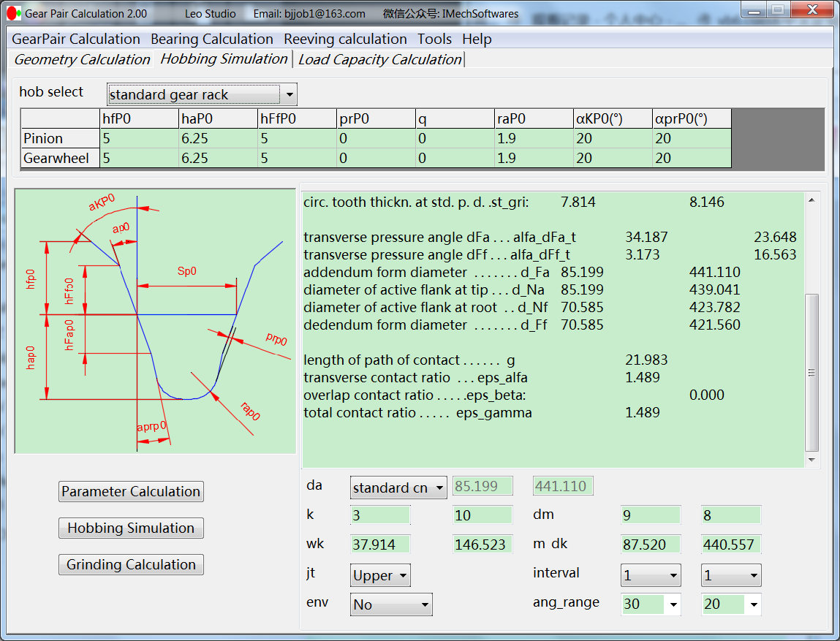Click the da field showing 441.110

click(563, 486)
